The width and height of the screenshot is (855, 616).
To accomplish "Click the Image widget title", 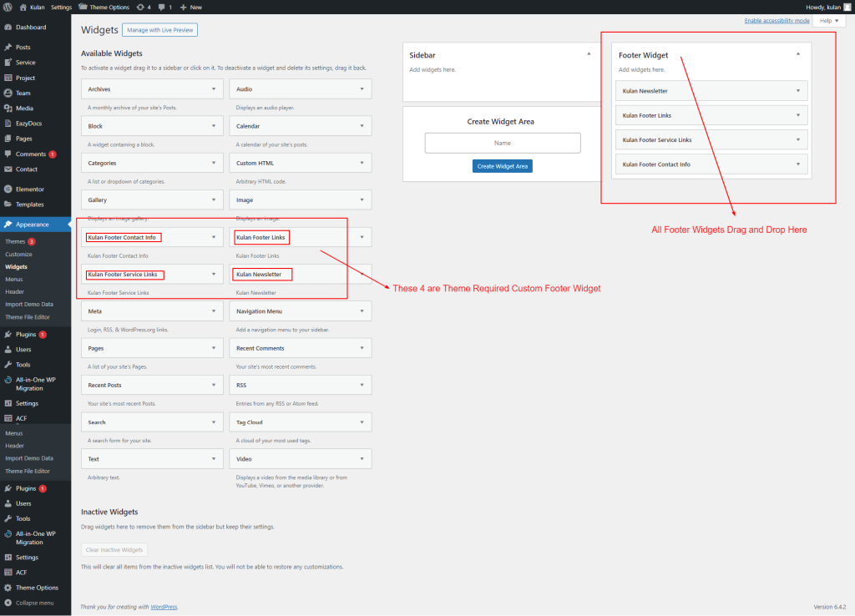I will point(245,200).
